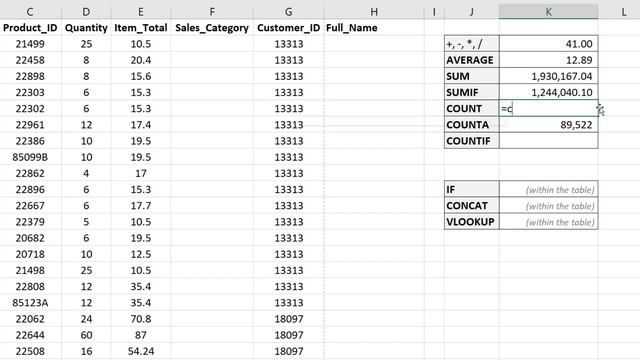Viewport: 640px width, 360px height.
Task: Click the VLOOKUP label cell
Action: [471, 222]
